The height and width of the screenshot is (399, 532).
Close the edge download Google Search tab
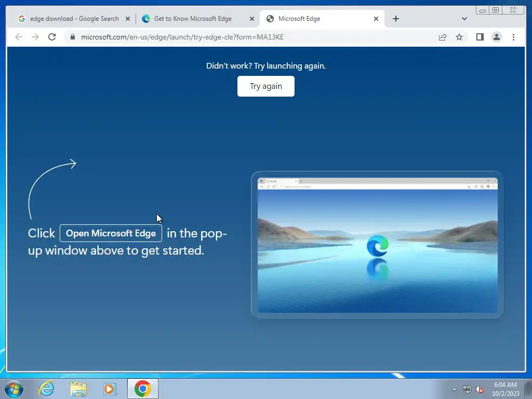click(x=128, y=19)
